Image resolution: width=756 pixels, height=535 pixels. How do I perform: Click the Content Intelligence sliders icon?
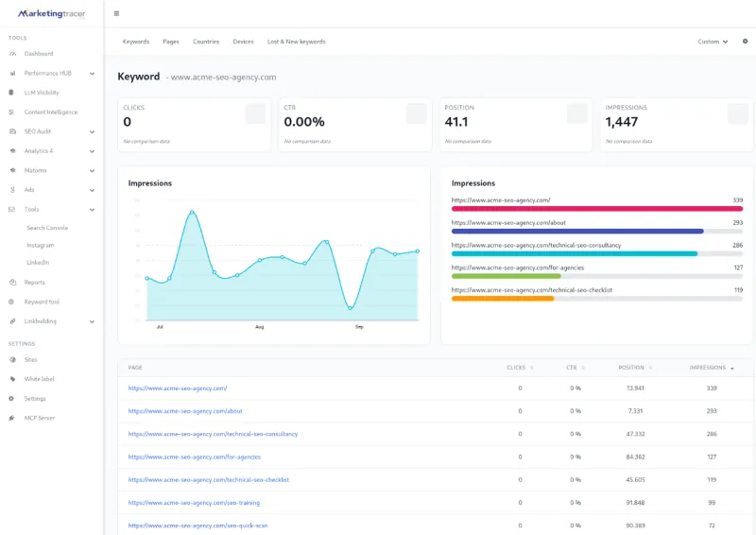click(11, 112)
